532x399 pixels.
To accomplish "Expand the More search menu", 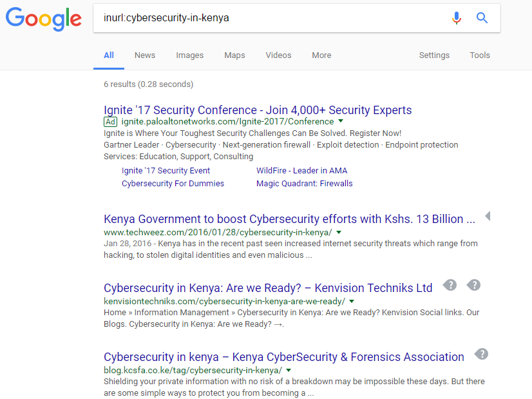I will click(321, 55).
